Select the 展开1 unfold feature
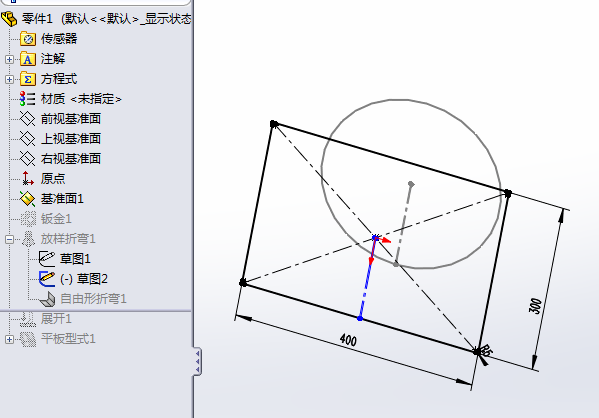 coord(56,319)
